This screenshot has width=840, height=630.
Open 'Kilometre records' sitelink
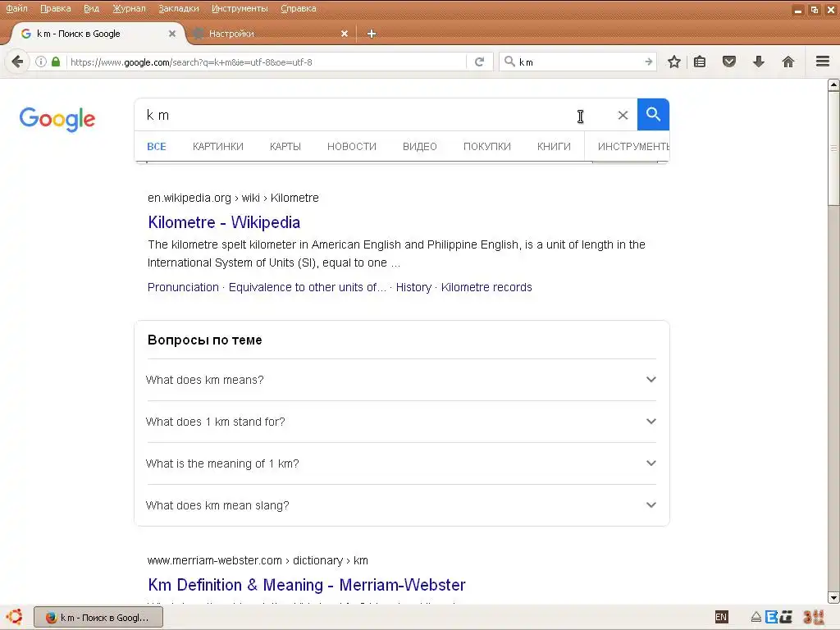(x=486, y=287)
